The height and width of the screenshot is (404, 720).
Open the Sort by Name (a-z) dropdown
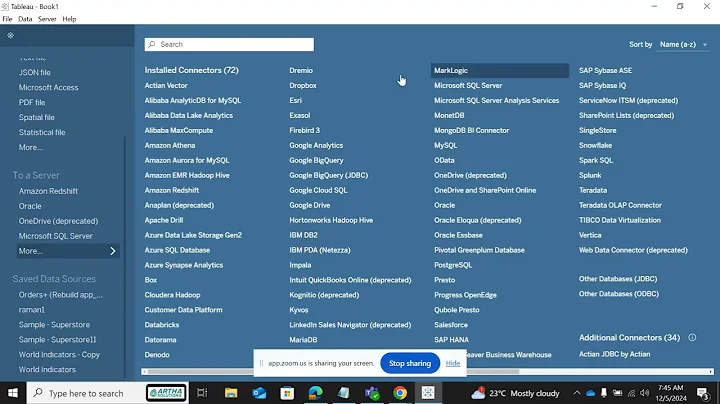[683, 45]
